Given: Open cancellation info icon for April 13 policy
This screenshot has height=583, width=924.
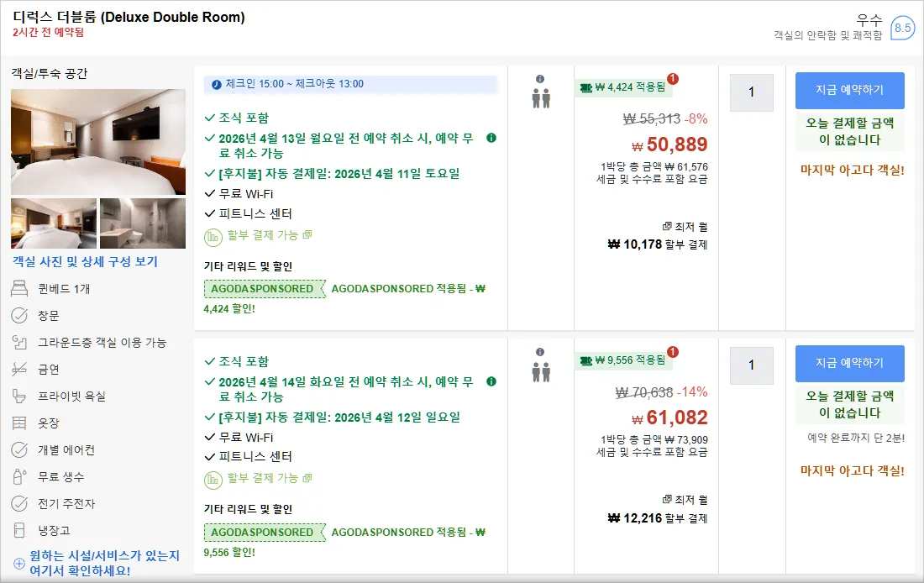Looking at the screenshot, I should pos(491,138).
